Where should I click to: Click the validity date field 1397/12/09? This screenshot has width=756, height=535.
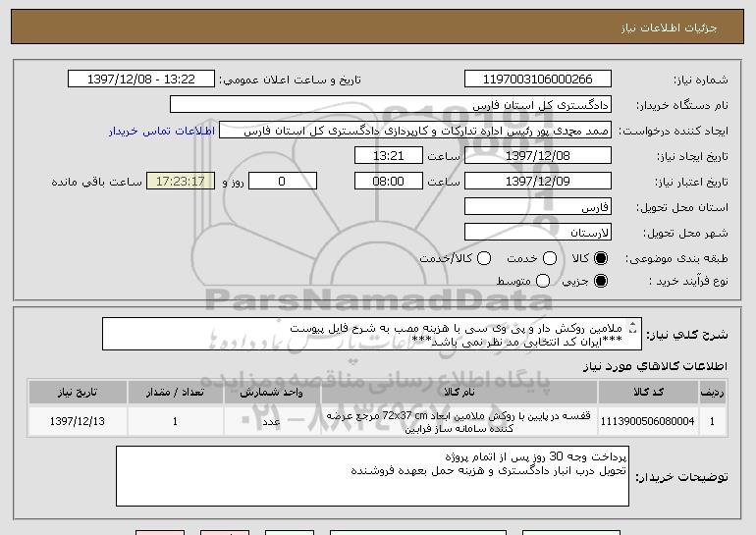pos(538,182)
